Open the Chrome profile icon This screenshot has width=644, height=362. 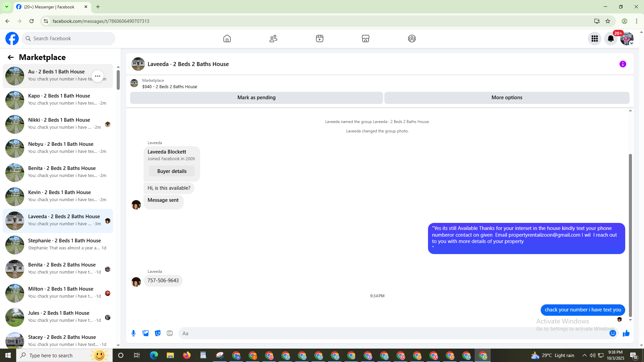point(625,21)
